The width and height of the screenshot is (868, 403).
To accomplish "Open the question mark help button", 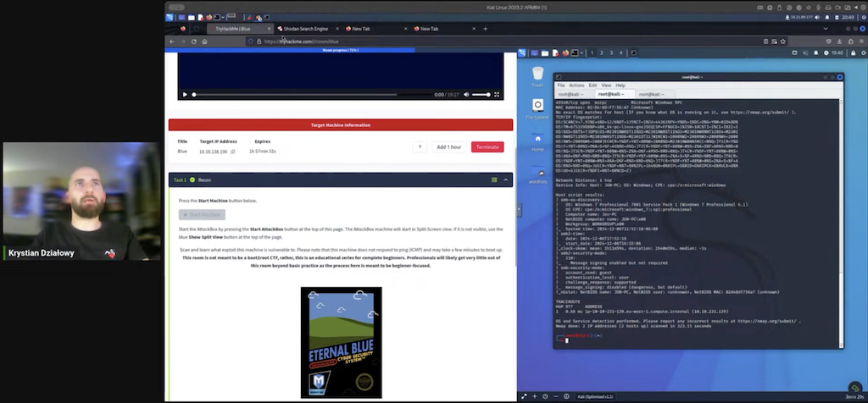I will (x=419, y=146).
